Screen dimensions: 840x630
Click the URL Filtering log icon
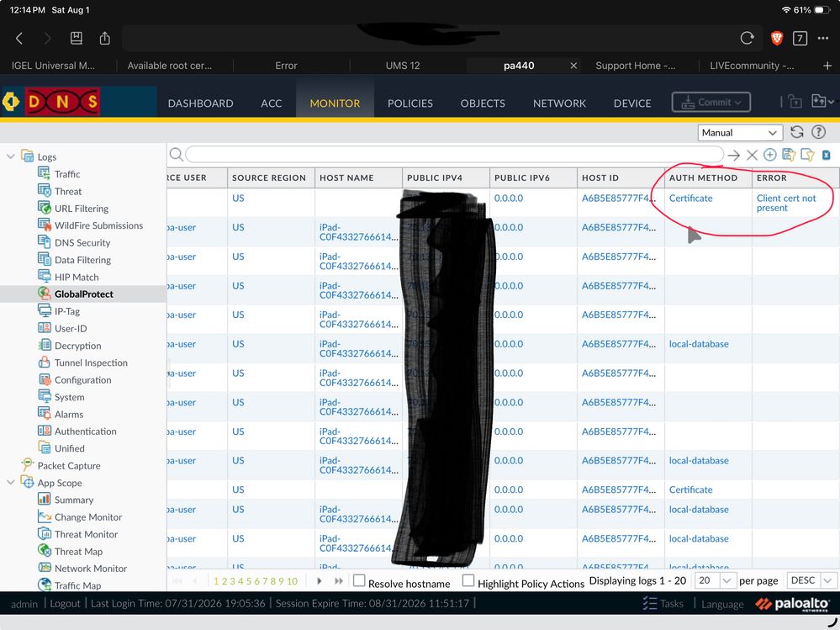[45, 208]
